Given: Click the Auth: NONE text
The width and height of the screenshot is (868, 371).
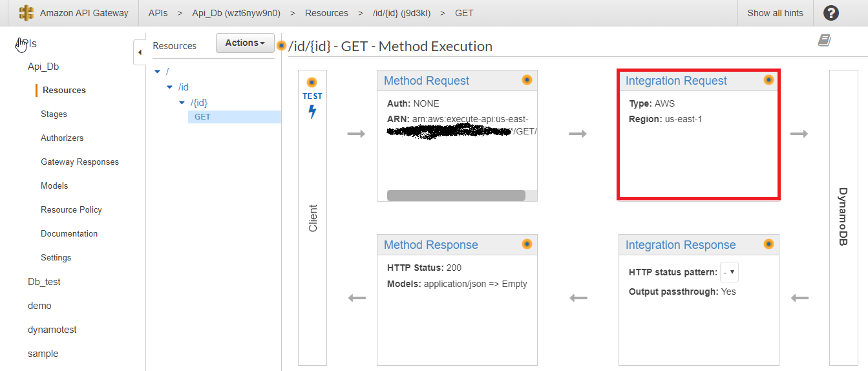Looking at the screenshot, I should (413, 103).
